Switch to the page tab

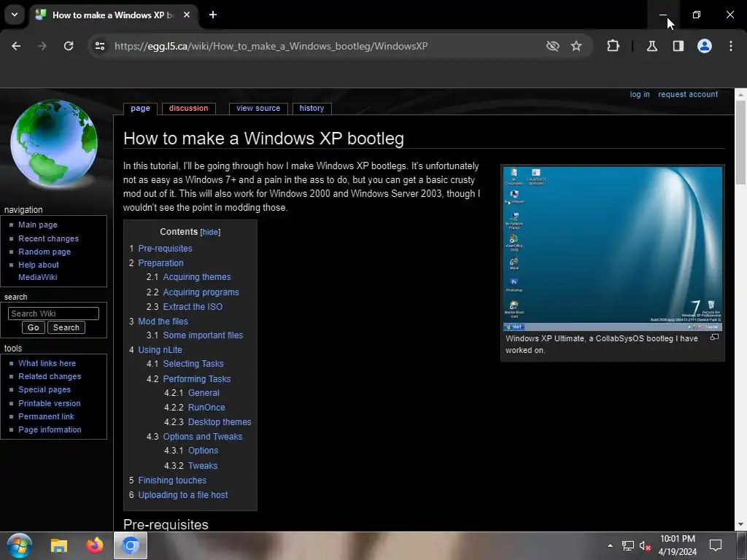(140, 109)
